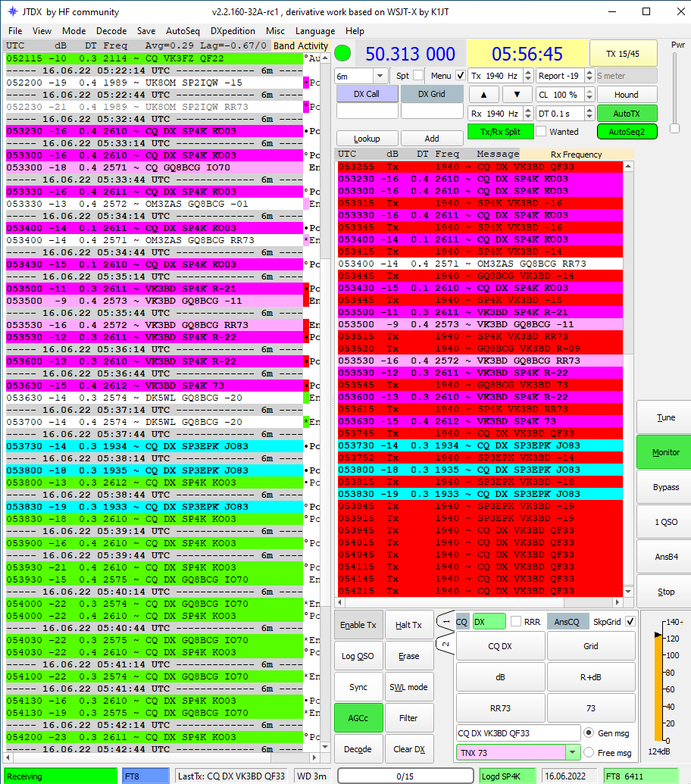
Task: Click the AnsB4 button
Action: pyautogui.click(x=665, y=557)
